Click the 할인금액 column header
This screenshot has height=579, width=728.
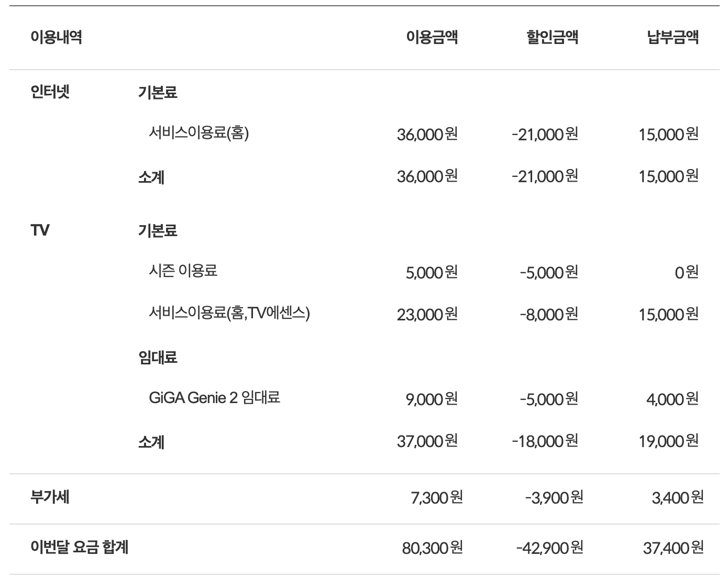(552, 37)
